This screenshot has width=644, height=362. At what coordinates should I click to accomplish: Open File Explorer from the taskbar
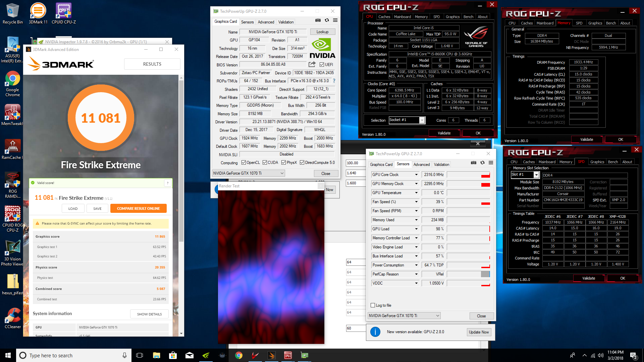[x=157, y=355]
